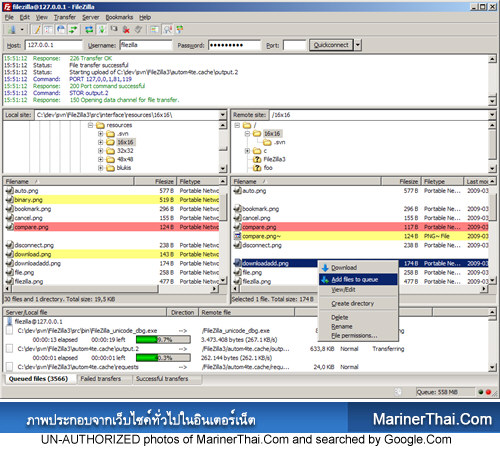Click the FileZilla_unicode_dbg.exe transfer progress bar

163,340
